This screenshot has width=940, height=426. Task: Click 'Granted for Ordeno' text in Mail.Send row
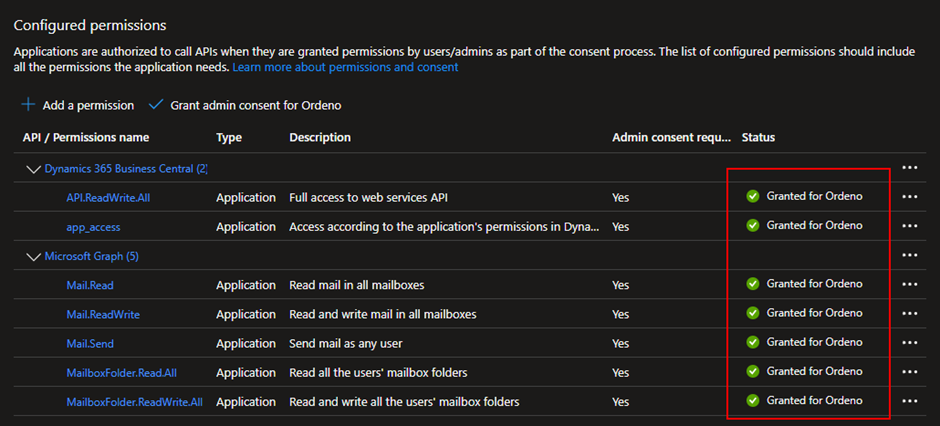815,342
